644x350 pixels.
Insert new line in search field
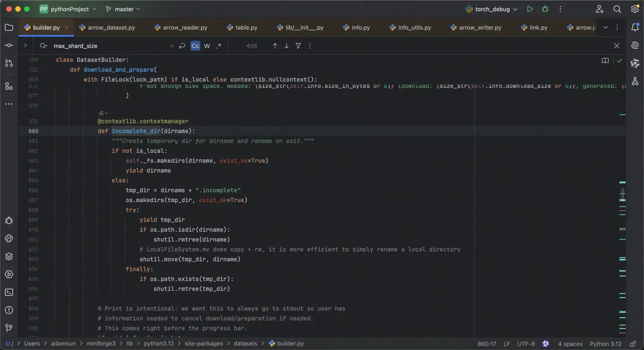click(182, 46)
